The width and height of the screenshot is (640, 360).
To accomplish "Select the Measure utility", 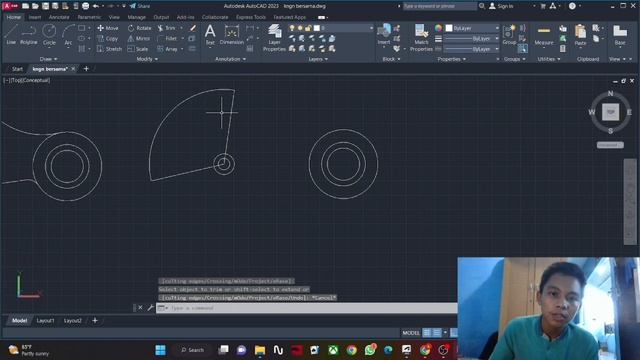I will (x=544, y=34).
